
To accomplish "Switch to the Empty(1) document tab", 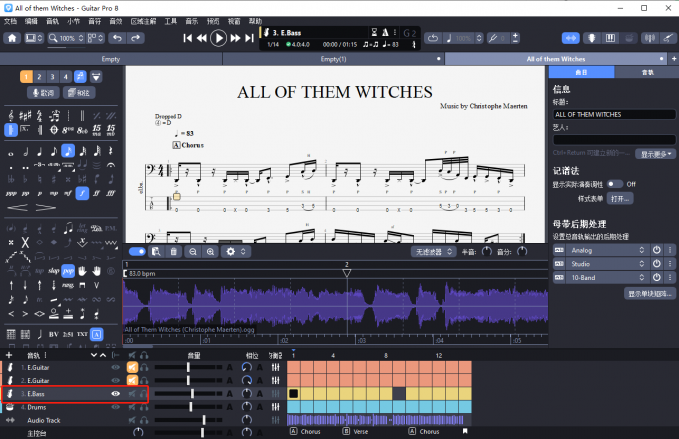I will pyautogui.click(x=333, y=59).
